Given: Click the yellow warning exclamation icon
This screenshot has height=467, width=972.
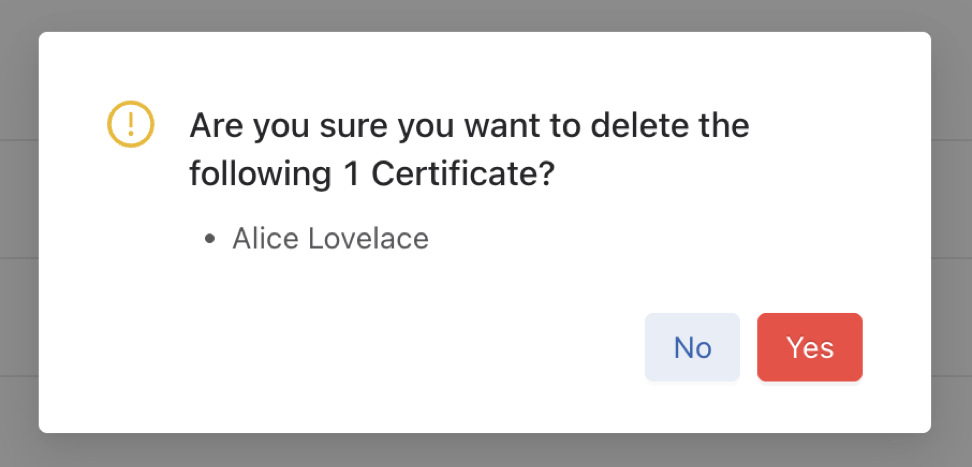Looking at the screenshot, I should pos(130,125).
